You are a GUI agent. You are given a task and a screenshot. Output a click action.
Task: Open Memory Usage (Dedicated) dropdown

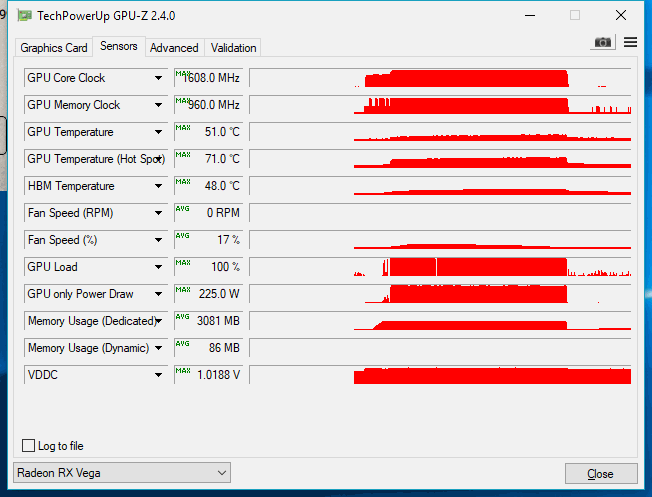(x=158, y=321)
